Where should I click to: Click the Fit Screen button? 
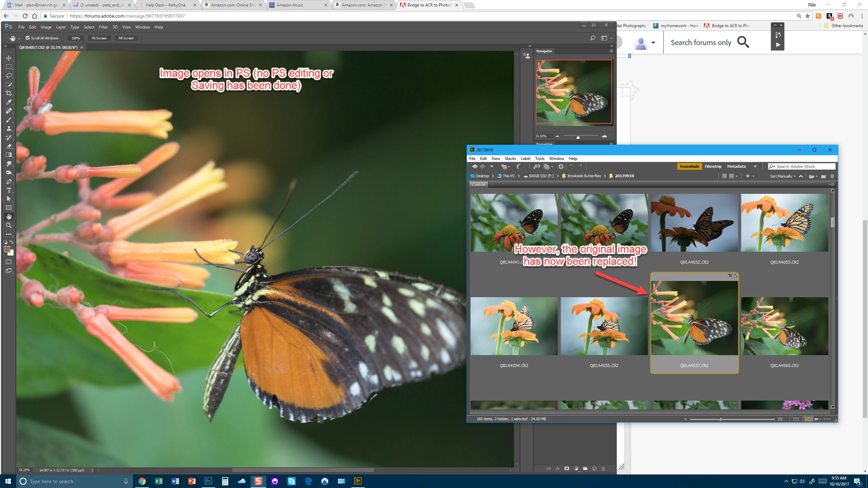tap(99, 38)
